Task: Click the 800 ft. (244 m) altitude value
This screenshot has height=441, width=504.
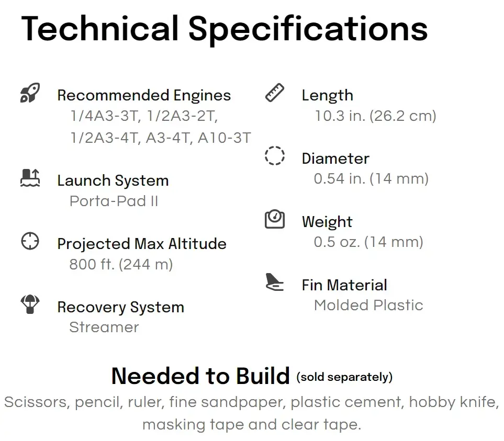Action: tap(121, 265)
